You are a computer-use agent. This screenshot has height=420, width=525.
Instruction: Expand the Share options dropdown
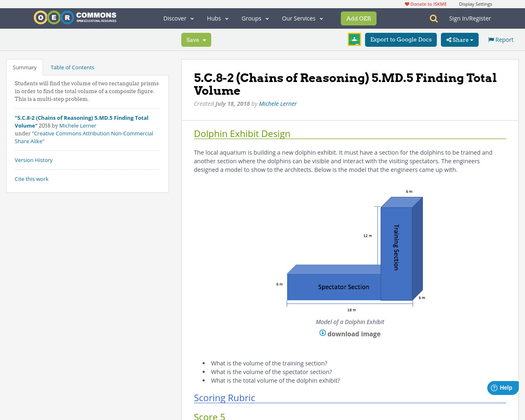(472, 39)
